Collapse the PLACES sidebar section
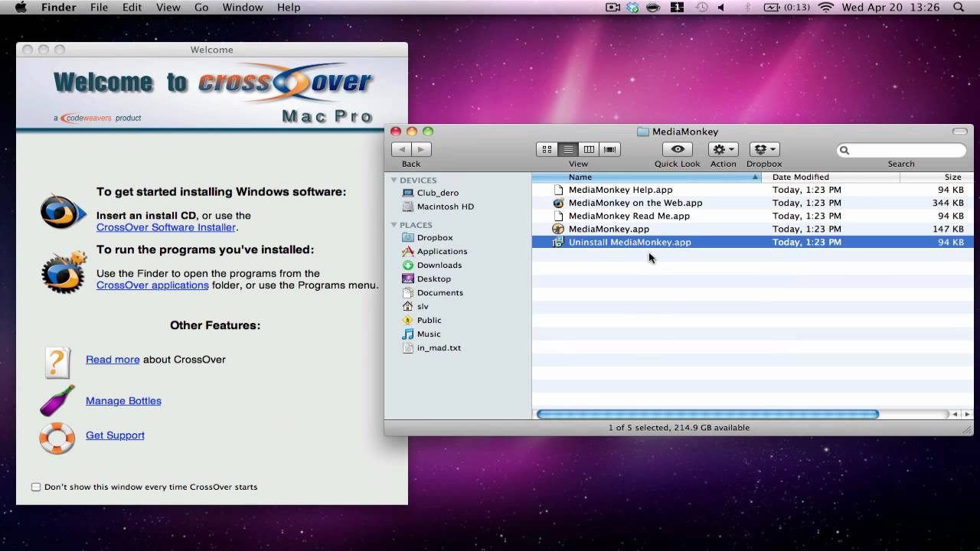This screenshot has width=980, height=551. [394, 225]
